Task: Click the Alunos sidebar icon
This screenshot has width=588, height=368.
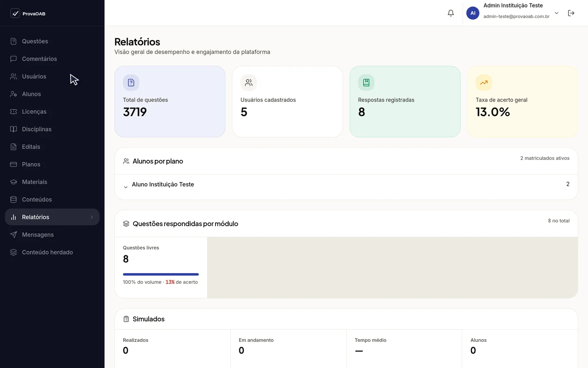Action: pos(13,94)
